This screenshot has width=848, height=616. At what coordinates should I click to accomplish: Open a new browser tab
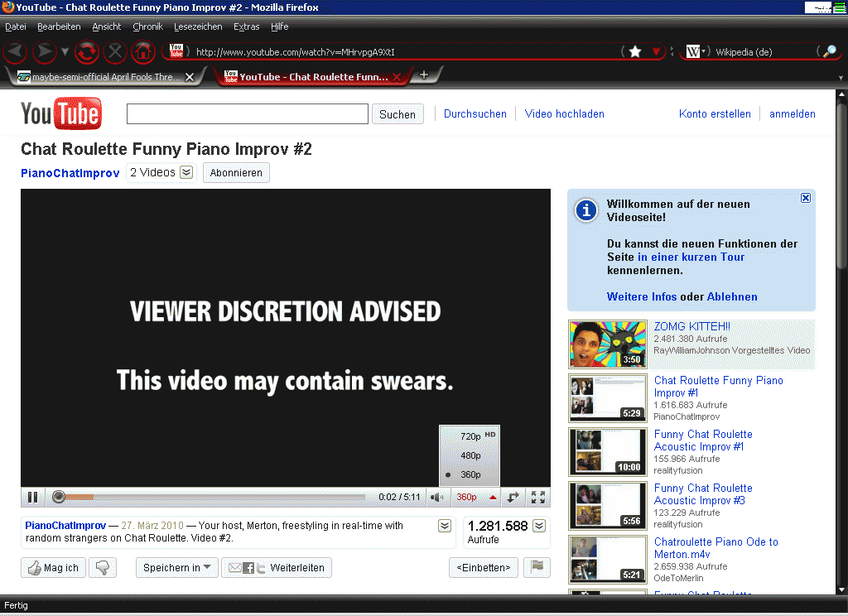(x=424, y=75)
